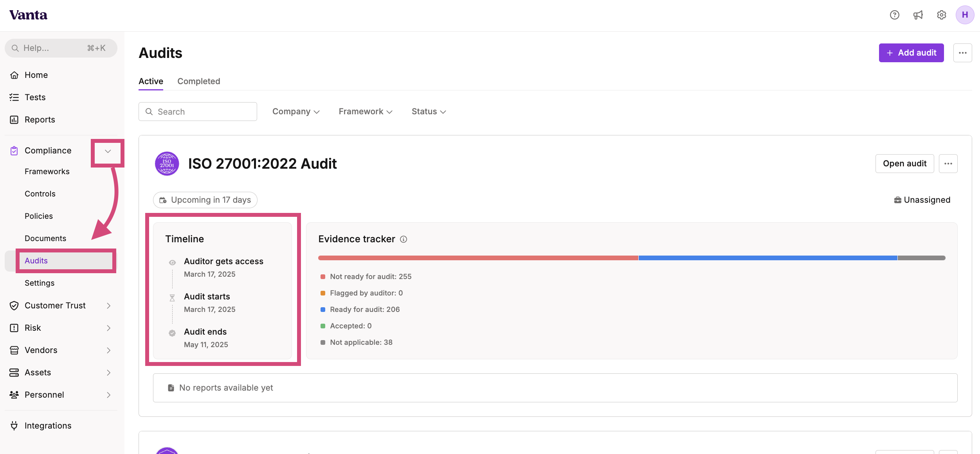Image resolution: width=980 pixels, height=454 pixels.
Task: Expand the Assets section chevron
Action: [109, 373]
